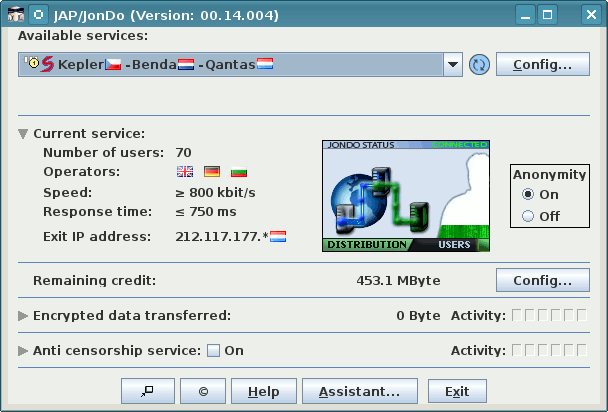The width and height of the screenshot is (608, 412).
Task: Click the response time value 750 ms
Action: pyautogui.click(x=206, y=212)
